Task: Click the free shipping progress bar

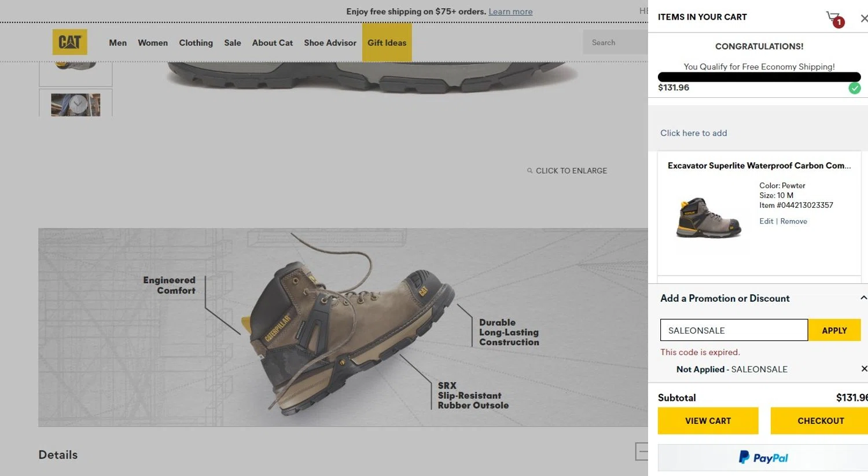Action: pyautogui.click(x=759, y=77)
